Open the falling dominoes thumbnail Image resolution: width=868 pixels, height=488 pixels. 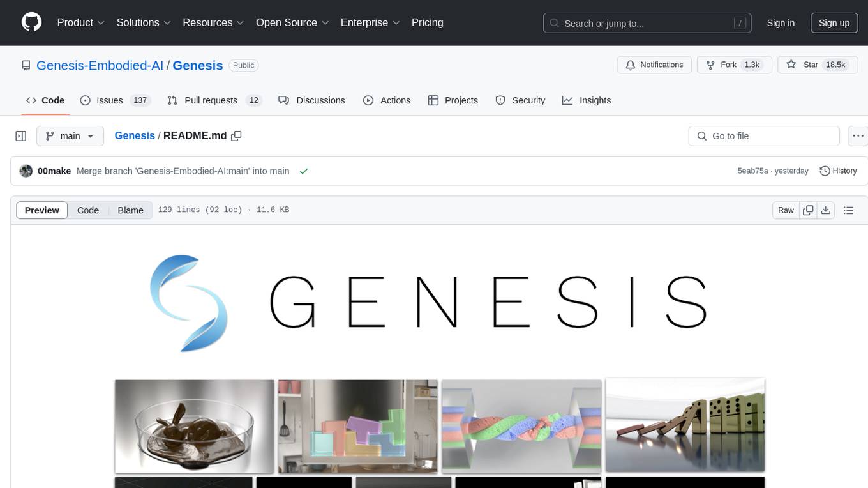685,425
